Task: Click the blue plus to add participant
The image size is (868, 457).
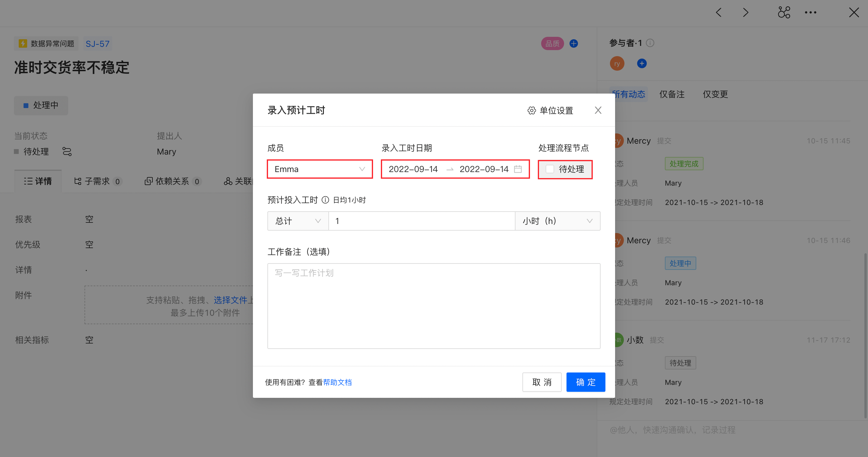Action: point(642,63)
